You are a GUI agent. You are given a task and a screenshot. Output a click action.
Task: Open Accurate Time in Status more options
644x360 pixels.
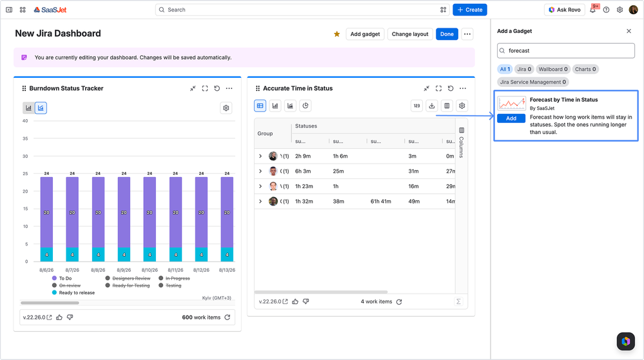[x=463, y=88]
